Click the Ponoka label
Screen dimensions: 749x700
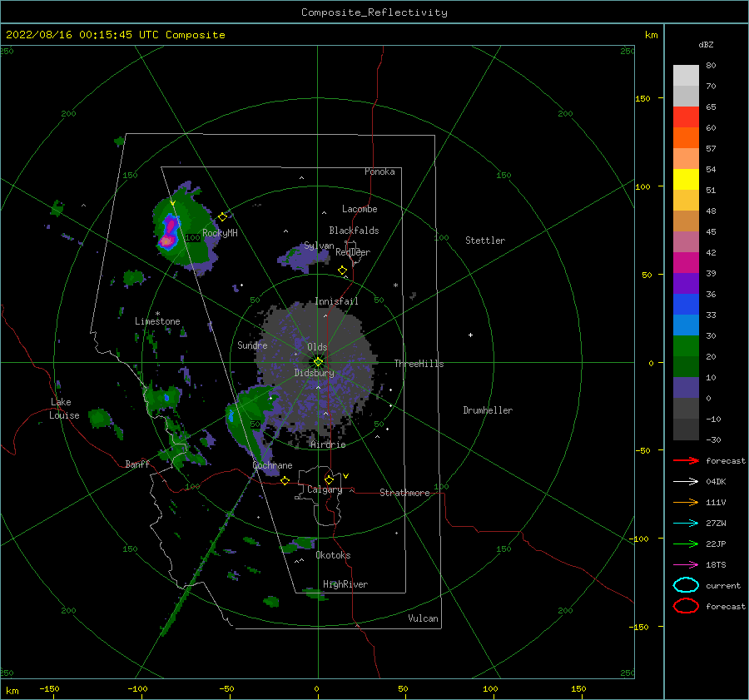379,172
